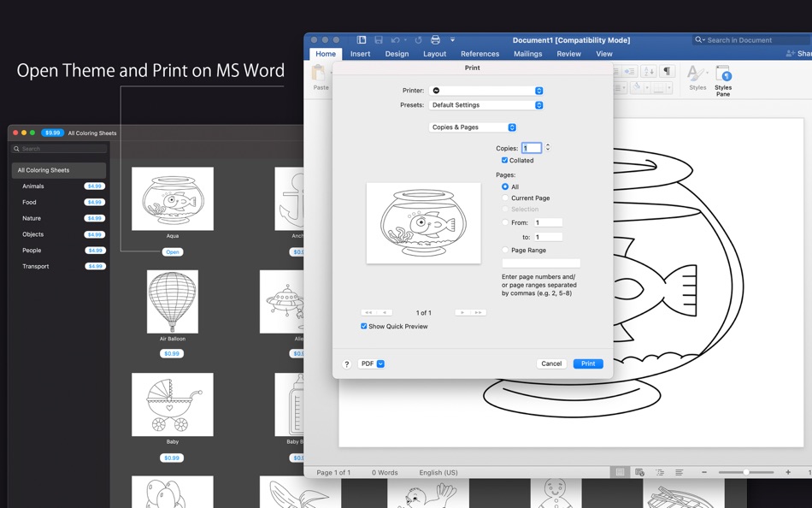Open the Printer dropdown
Viewport: 812px width, 508px height.
coord(486,91)
